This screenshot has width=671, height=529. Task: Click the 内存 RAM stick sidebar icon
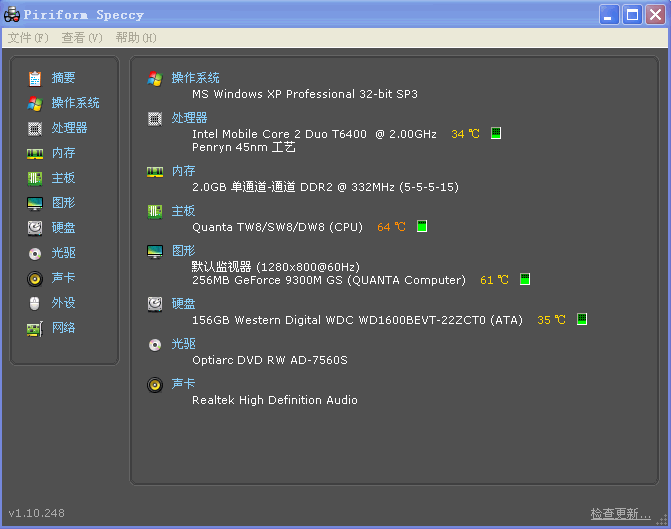point(35,154)
